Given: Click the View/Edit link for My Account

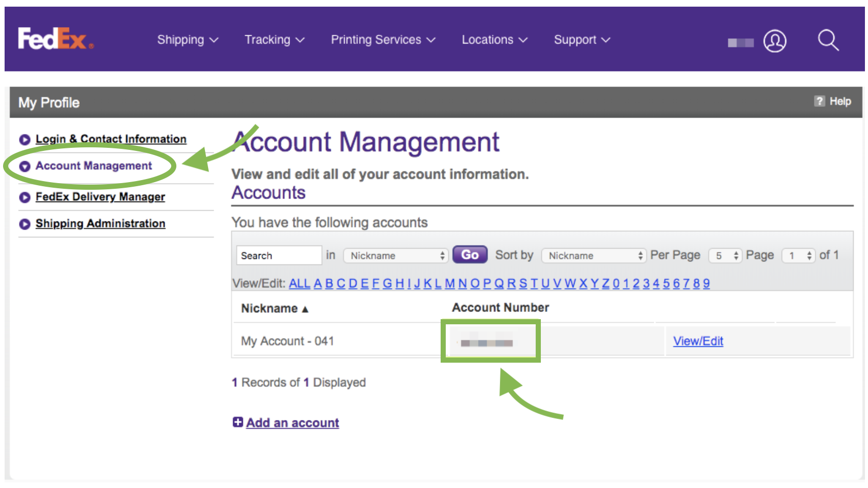Looking at the screenshot, I should [698, 341].
